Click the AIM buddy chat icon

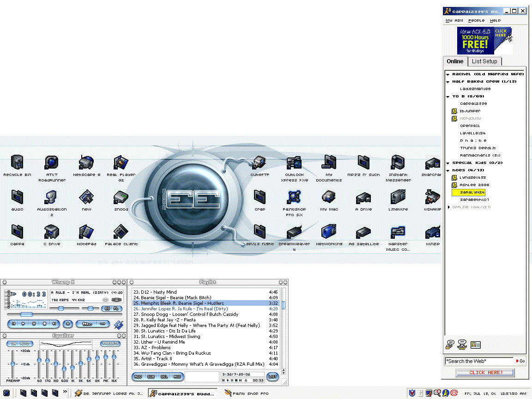pos(462,344)
